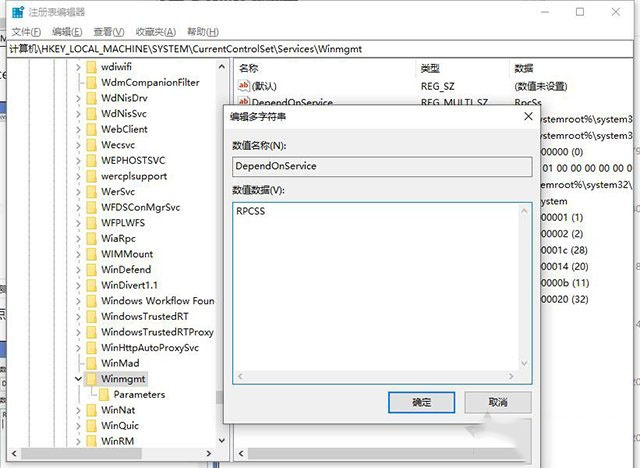Collapse the Winmgmt tree node
The image size is (640, 468).
coord(78,379)
